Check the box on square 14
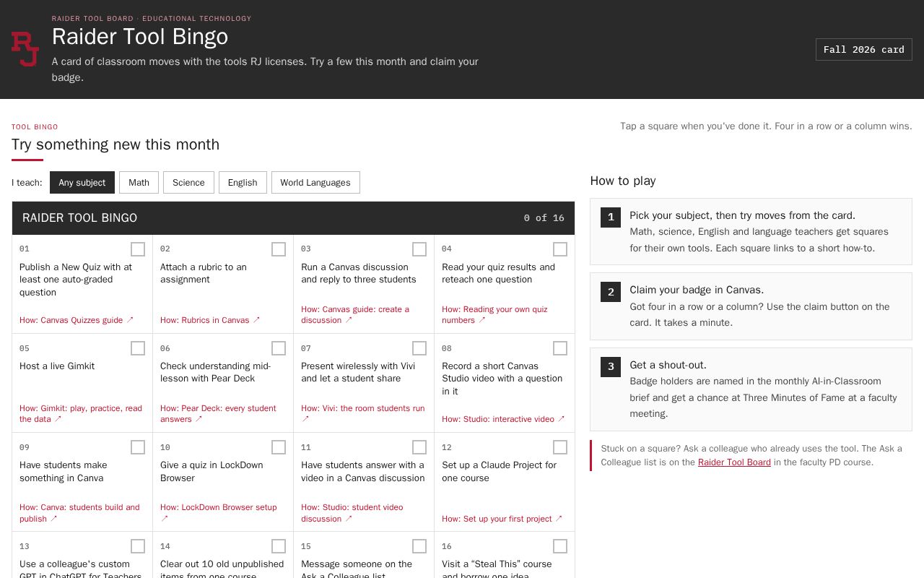This screenshot has width=924, height=578. point(279,546)
